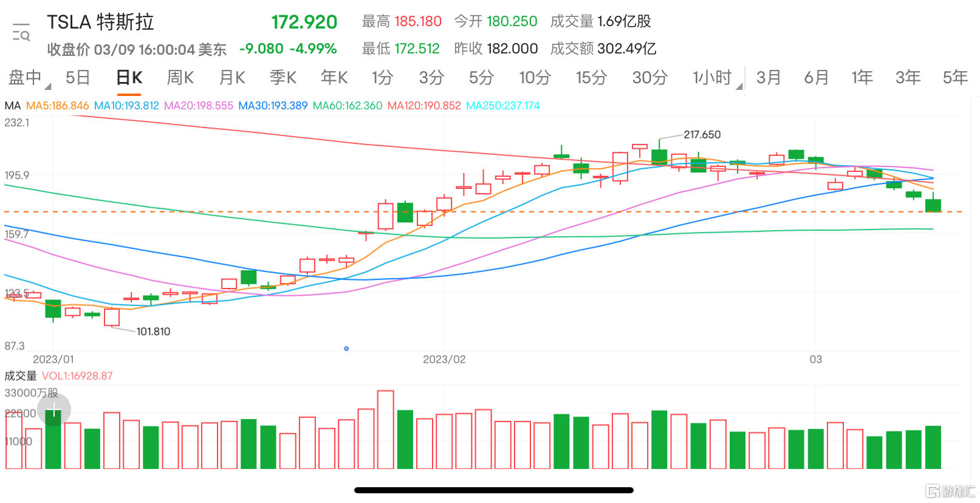Show the 1年 range
Viewport: 980px width, 503px height.
click(862, 78)
